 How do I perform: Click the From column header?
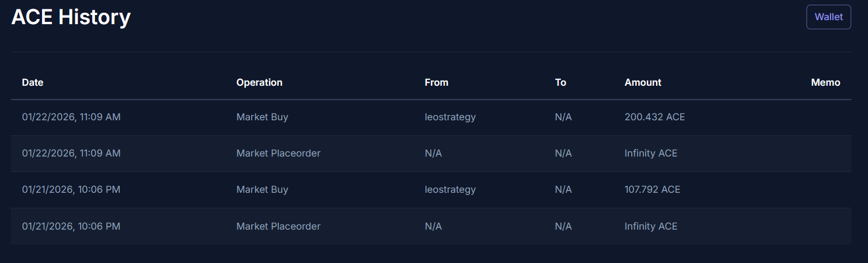point(436,82)
